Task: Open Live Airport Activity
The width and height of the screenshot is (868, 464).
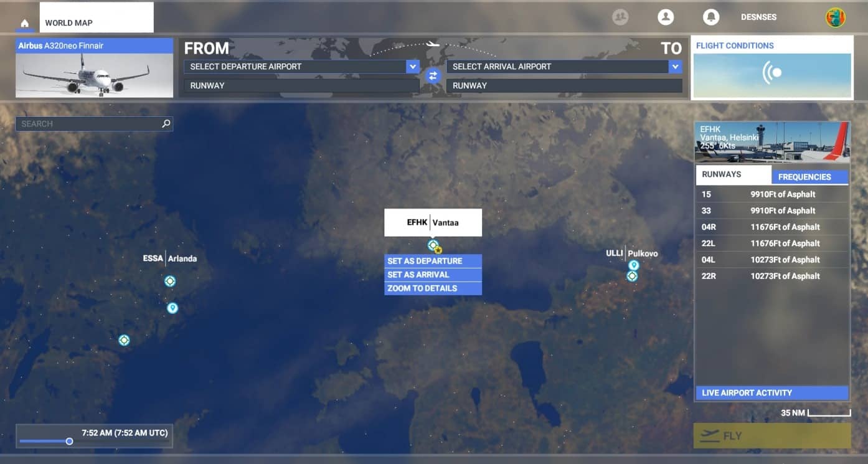Action: click(x=771, y=393)
